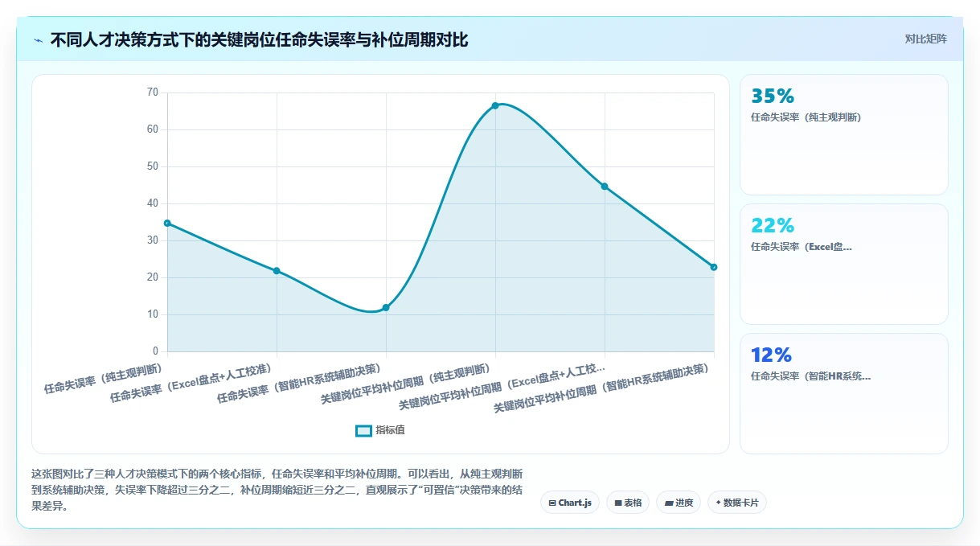This screenshot has width=980, height=546.
Task: Select the 表格 tag
Action: click(x=628, y=503)
